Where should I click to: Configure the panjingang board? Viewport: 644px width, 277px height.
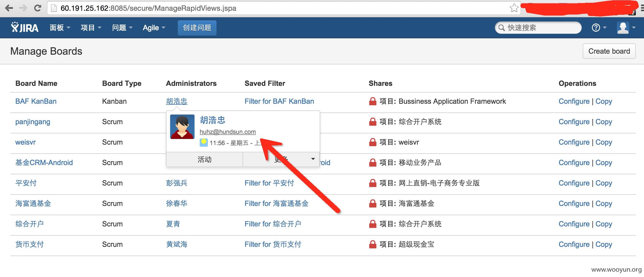(574, 122)
